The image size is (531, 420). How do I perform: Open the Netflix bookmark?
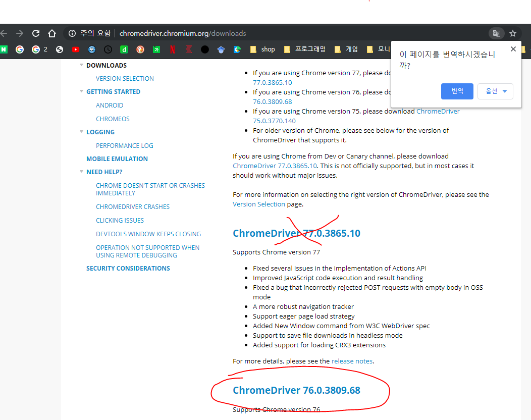[x=172, y=49]
